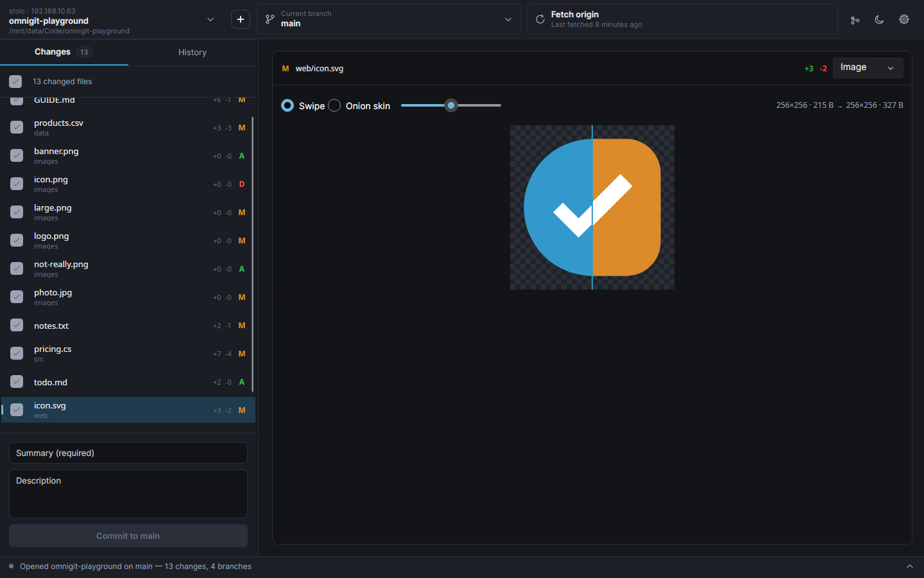Switch to the Changes tab
924x578 pixels.
pyautogui.click(x=64, y=52)
